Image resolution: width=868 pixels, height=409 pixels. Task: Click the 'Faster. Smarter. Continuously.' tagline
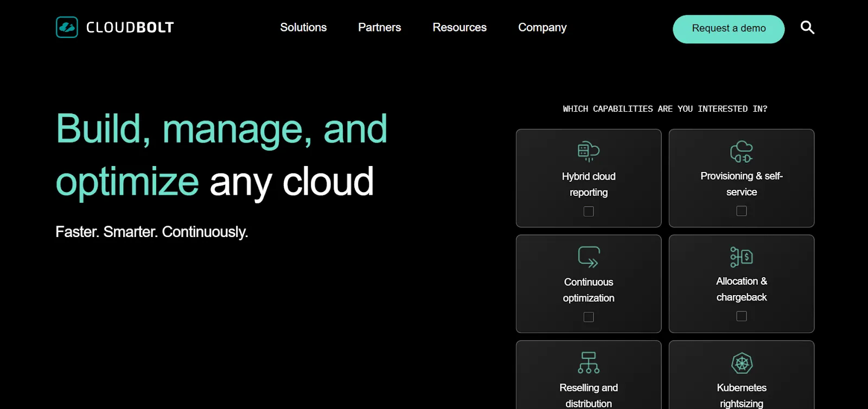(x=152, y=232)
